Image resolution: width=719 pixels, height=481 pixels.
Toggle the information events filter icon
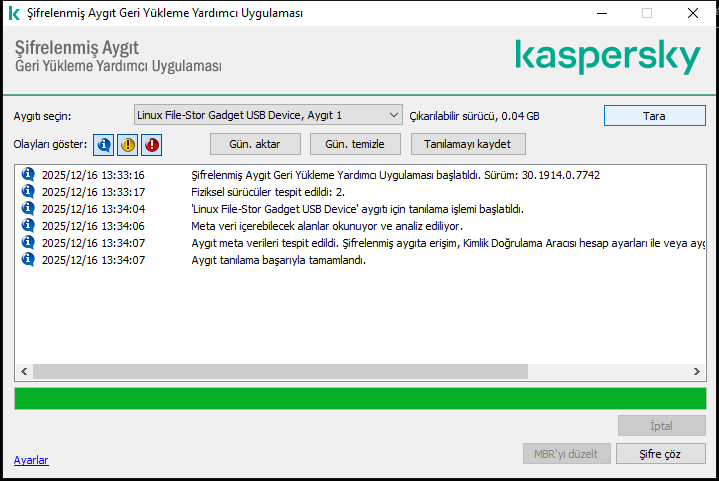tap(104, 145)
